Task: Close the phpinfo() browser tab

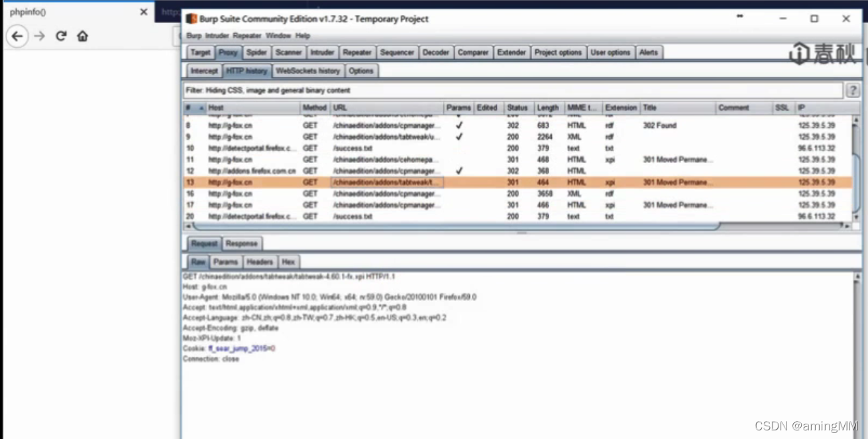Action: [x=143, y=12]
